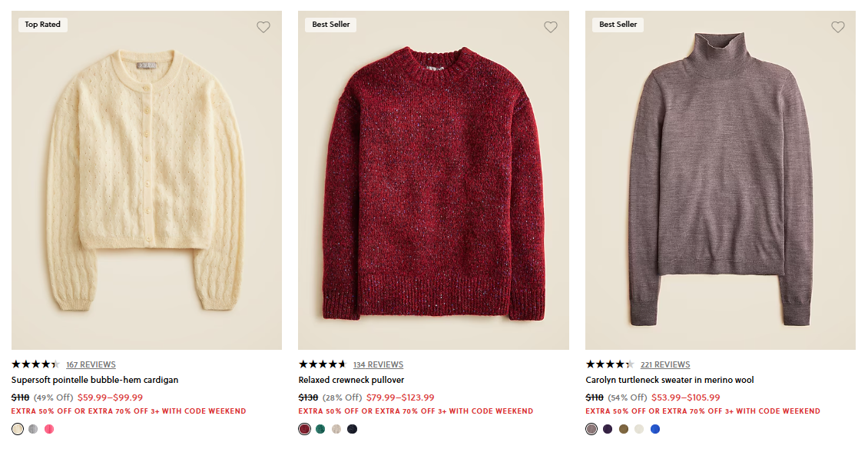This screenshot has width=868, height=459.
Task: Open 167 Reviews link
Action: coord(91,364)
